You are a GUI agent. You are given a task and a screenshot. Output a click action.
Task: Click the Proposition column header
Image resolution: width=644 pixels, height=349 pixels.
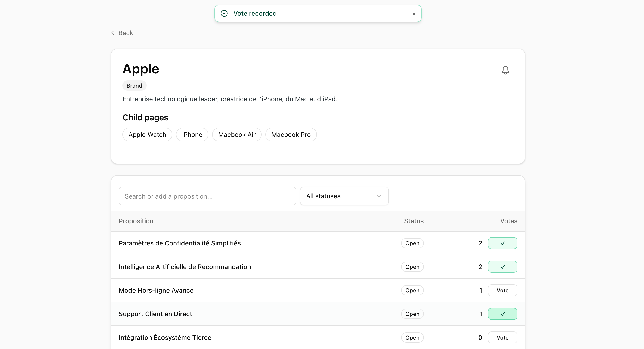click(136, 221)
